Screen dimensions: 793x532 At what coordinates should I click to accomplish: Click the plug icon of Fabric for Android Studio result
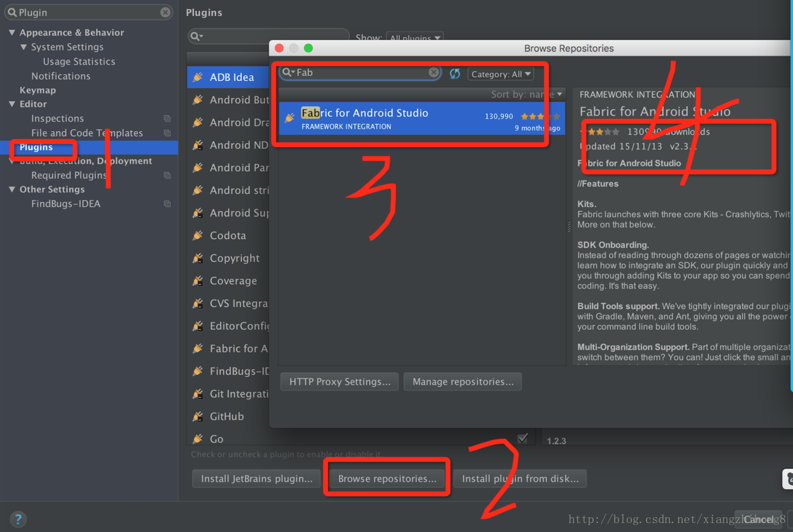click(x=290, y=118)
